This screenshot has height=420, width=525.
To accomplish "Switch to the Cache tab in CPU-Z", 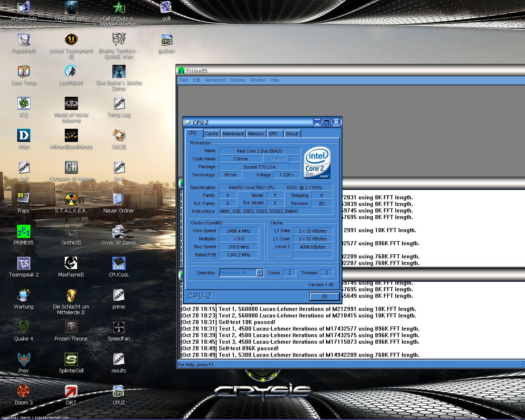I will point(212,134).
